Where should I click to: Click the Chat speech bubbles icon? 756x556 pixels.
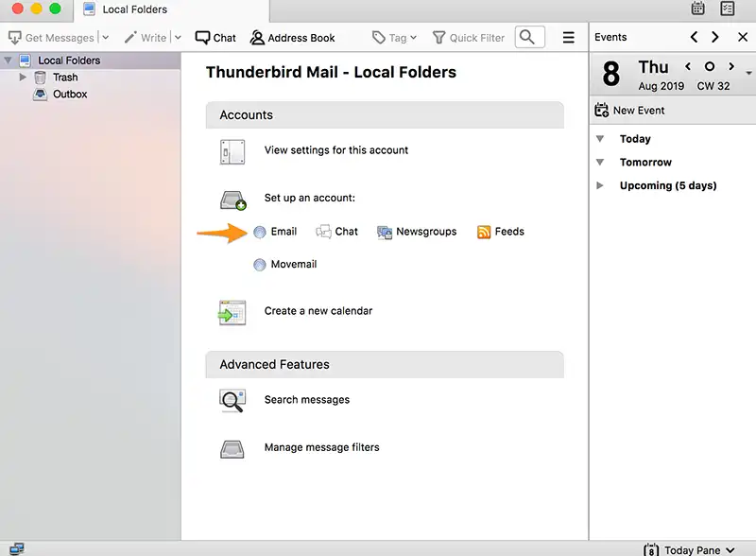click(x=323, y=232)
